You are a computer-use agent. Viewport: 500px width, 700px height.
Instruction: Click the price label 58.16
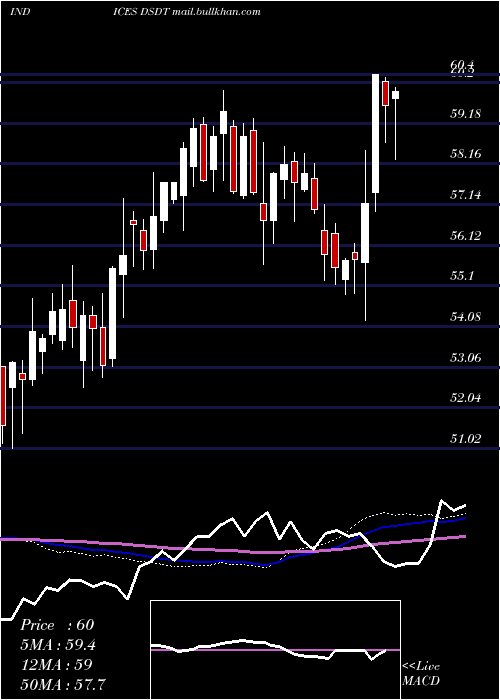[x=466, y=154]
